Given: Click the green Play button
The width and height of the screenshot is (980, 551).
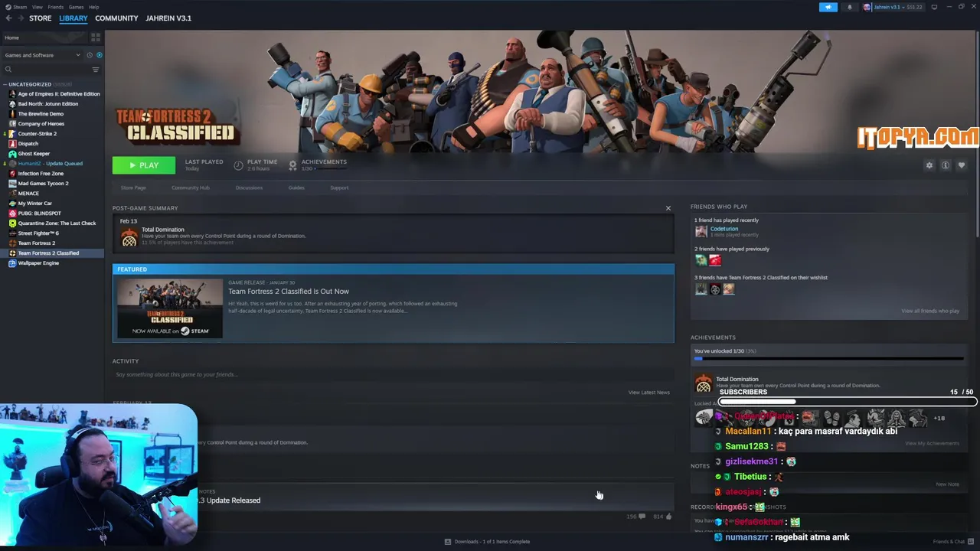Looking at the screenshot, I should coord(144,165).
